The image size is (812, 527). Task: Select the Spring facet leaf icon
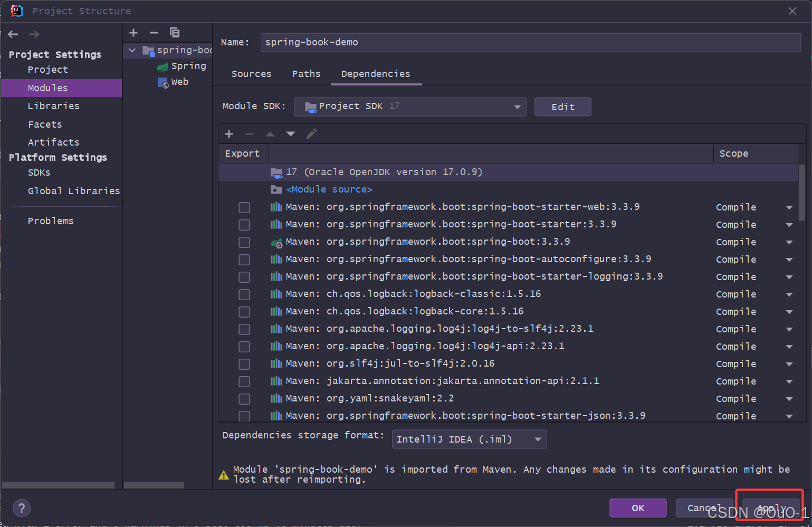(163, 66)
